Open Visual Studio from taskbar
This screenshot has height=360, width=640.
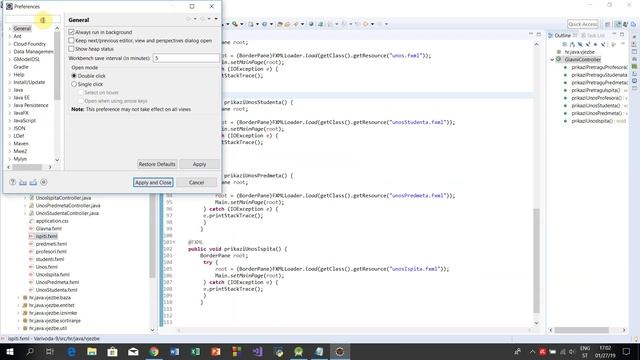(x=257, y=351)
